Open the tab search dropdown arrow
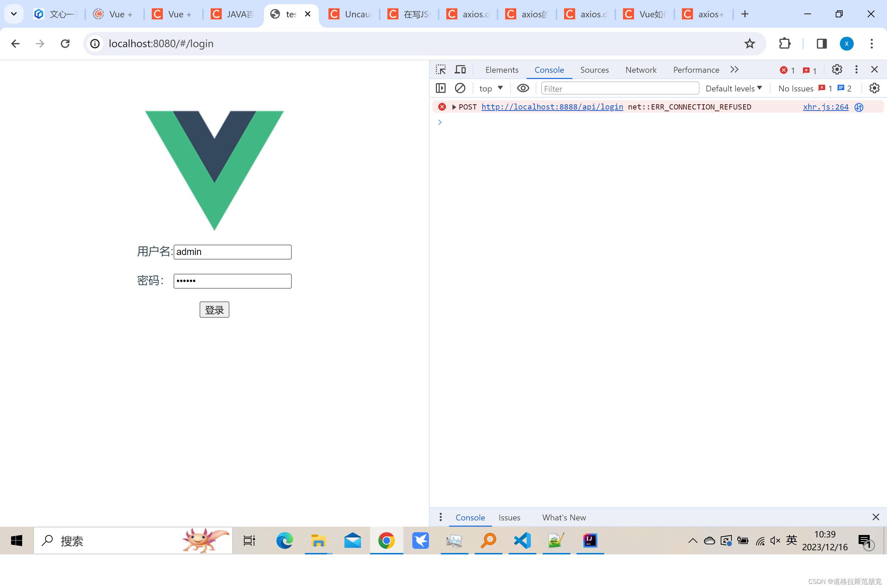 [14, 14]
